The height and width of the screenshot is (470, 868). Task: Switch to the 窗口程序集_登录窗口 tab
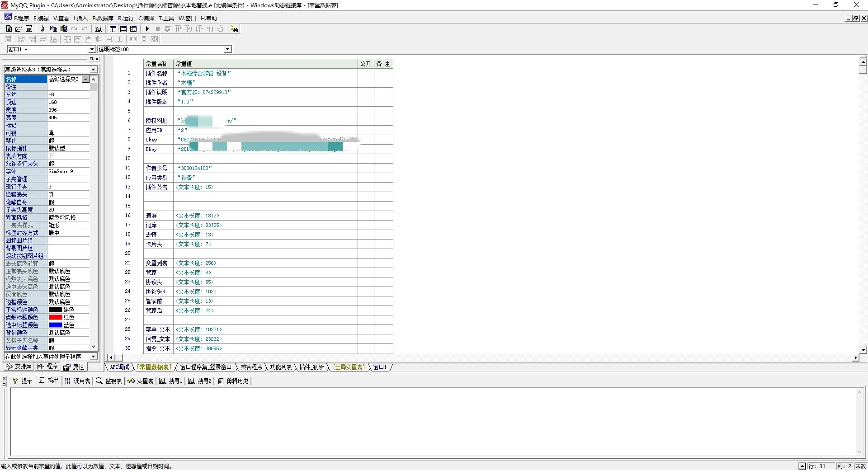point(206,367)
